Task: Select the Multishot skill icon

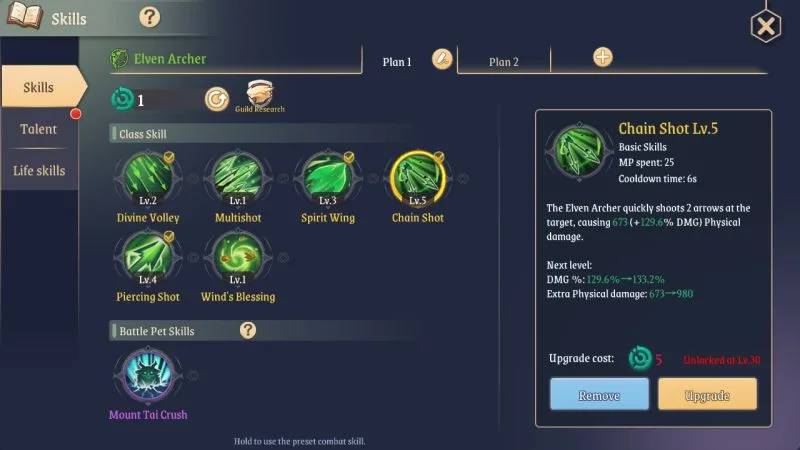Action: click(x=238, y=179)
